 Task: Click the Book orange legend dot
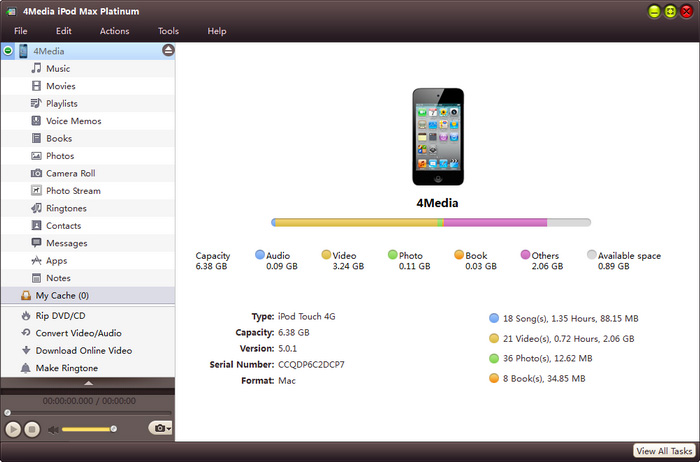click(x=459, y=254)
